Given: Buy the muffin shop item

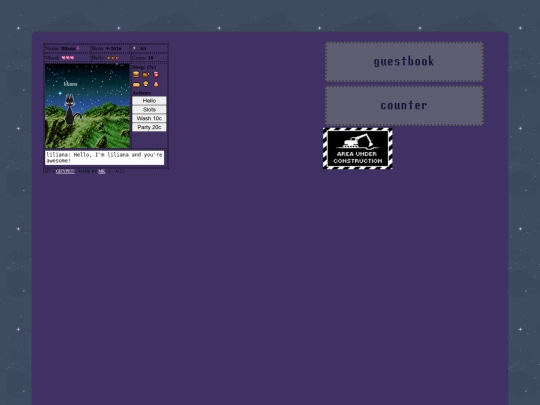Looking at the screenshot, I should coord(146,84).
